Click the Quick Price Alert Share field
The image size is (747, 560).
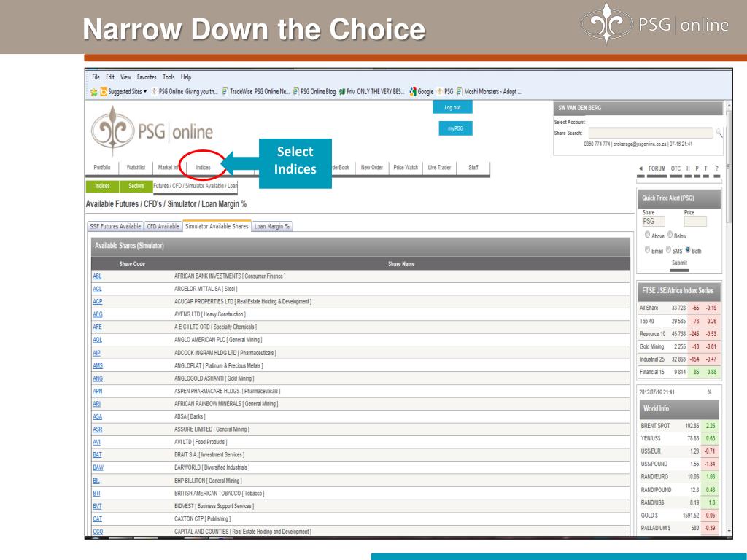pos(653,222)
